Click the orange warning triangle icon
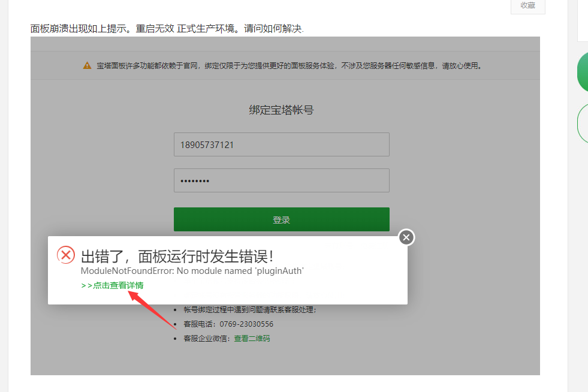Screen dimensions: 588x392 coord(87,66)
